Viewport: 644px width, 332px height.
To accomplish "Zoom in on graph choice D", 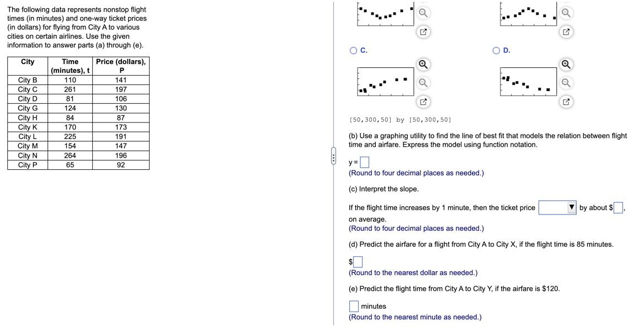I will (565, 65).
